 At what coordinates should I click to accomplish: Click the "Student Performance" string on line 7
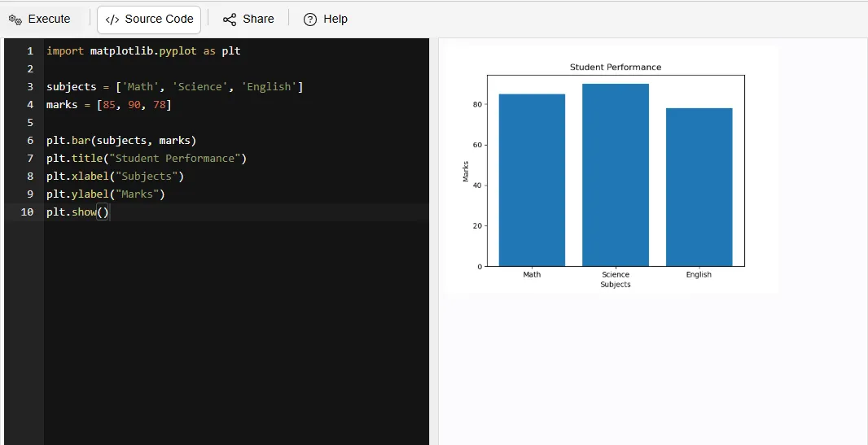click(174, 158)
